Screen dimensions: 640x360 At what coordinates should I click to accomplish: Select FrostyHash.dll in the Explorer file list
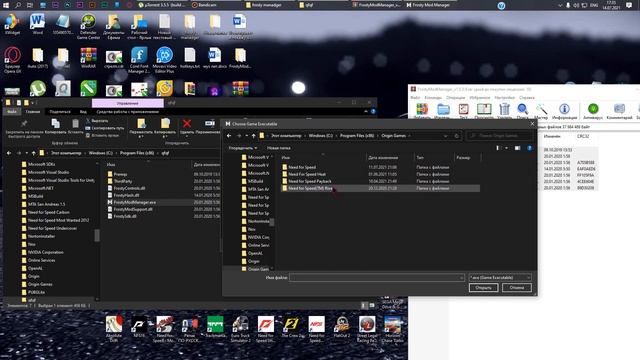click(x=126, y=195)
